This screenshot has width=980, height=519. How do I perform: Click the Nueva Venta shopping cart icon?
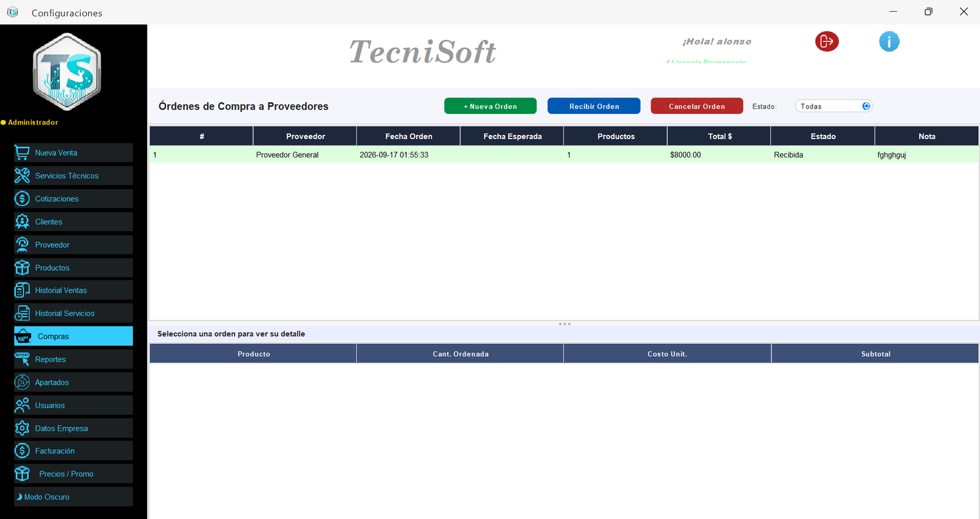22,153
